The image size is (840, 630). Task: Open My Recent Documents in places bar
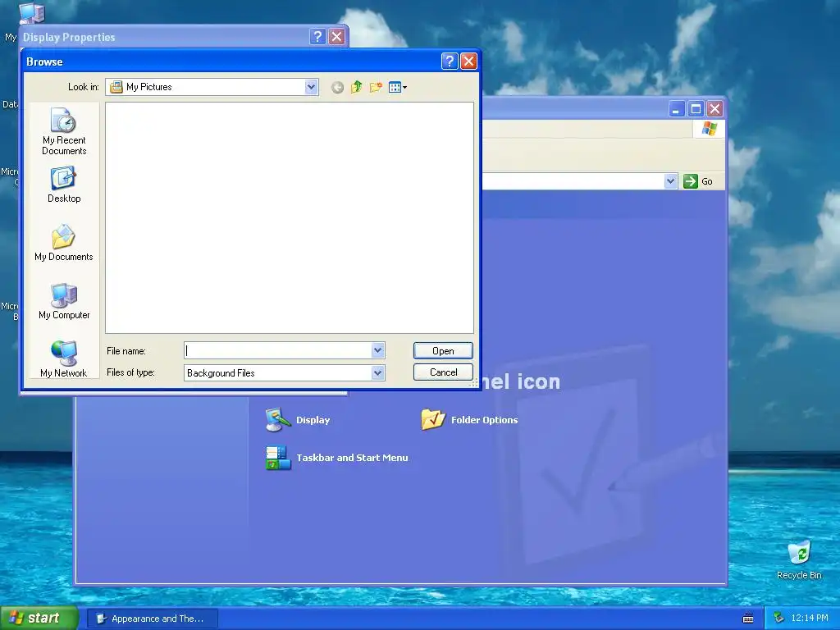pos(64,131)
